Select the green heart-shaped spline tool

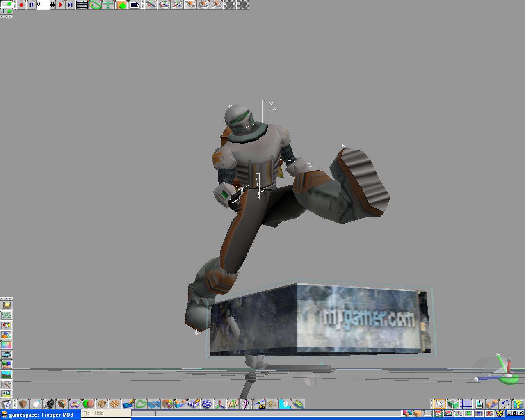pyautogui.click(x=141, y=404)
